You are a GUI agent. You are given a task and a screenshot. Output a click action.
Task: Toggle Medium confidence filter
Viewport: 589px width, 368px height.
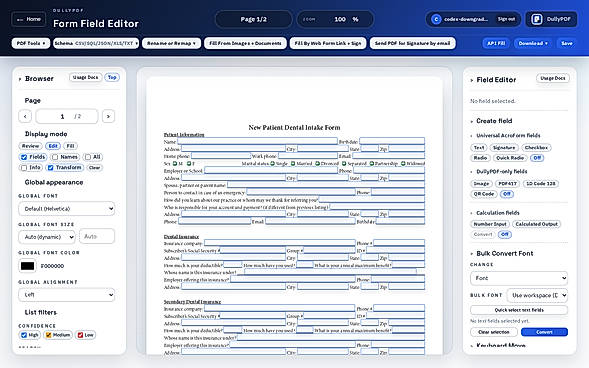[48, 335]
